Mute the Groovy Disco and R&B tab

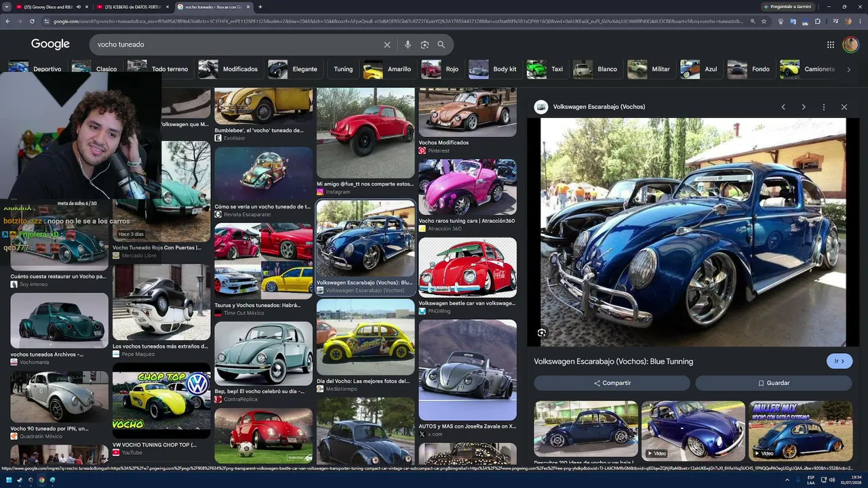(78, 7)
